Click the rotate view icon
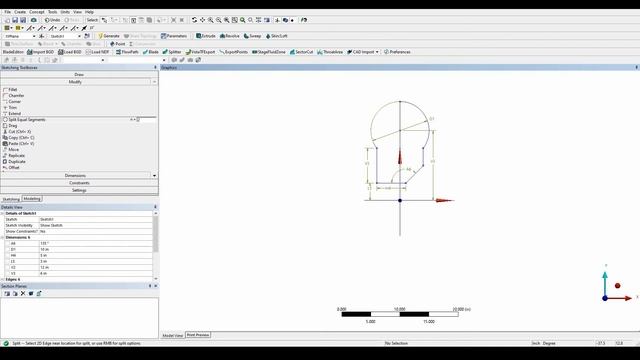This screenshot has height=360, width=640. click(x=194, y=20)
